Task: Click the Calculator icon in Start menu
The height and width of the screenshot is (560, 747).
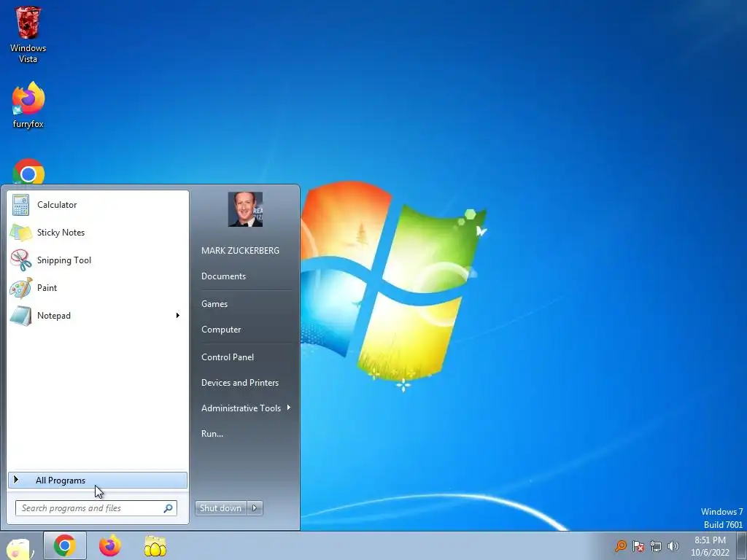Action: [x=20, y=205]
